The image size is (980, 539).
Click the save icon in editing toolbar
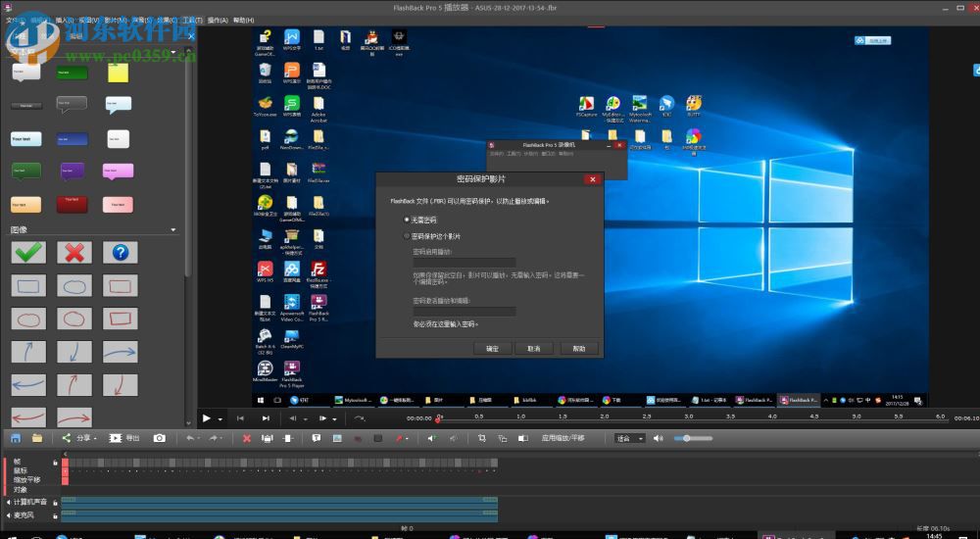tap(15, 438)
